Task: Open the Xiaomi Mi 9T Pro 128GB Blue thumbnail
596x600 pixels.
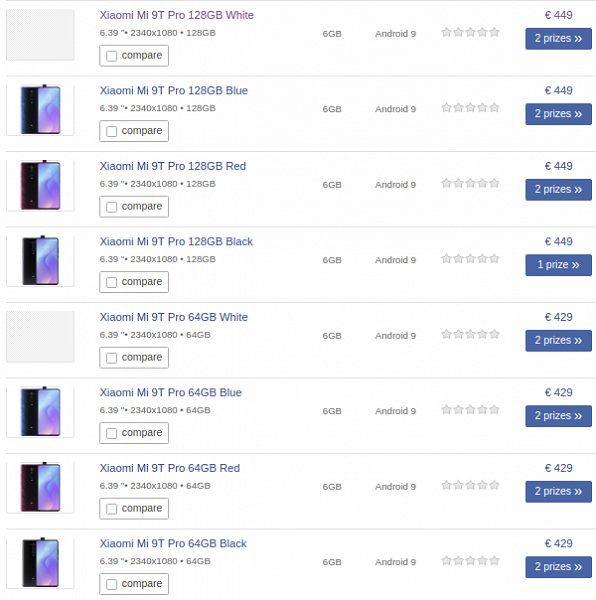Action: point(40,109)
